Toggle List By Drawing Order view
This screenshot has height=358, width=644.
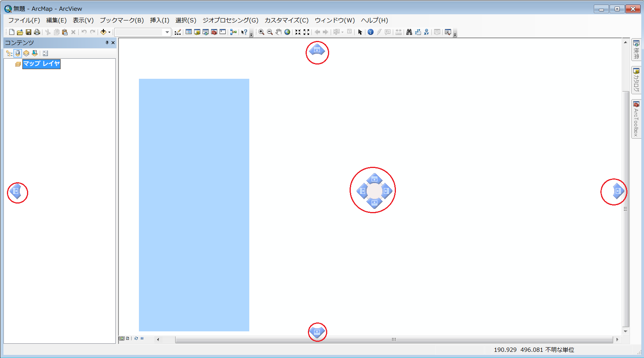[9, 53]
